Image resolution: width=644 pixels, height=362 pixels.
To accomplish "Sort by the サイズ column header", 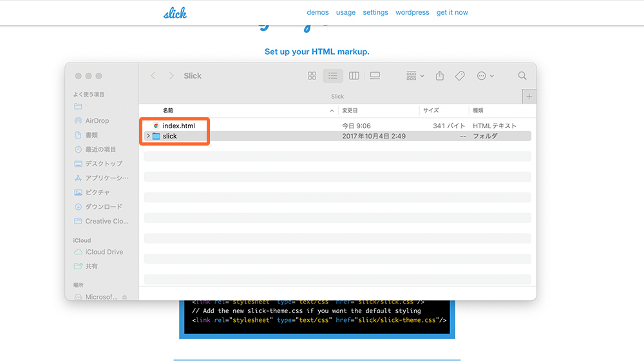I will 431,110.
